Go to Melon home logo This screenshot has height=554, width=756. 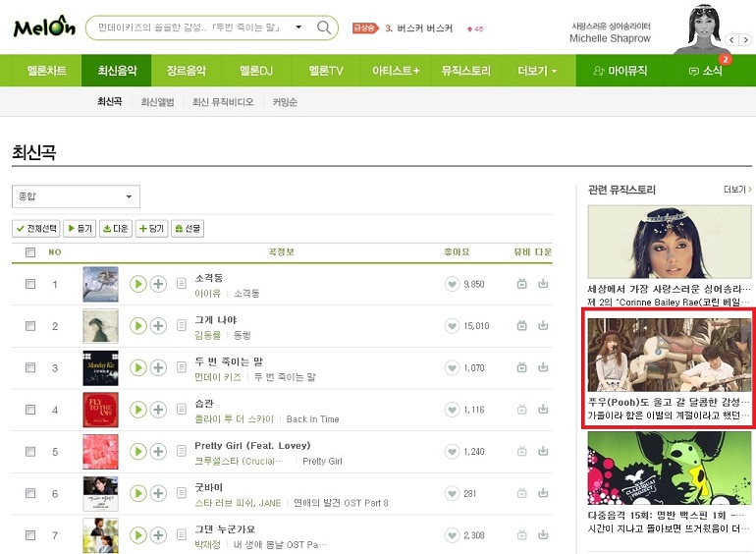pyautogui.click(x=44, y=28)
